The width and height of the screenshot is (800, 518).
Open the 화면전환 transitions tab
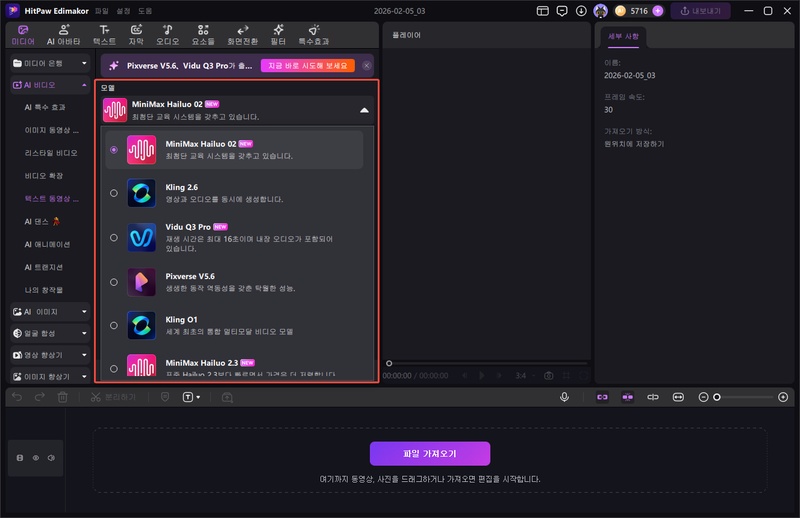pyautogui.click(x=242, y=35)
